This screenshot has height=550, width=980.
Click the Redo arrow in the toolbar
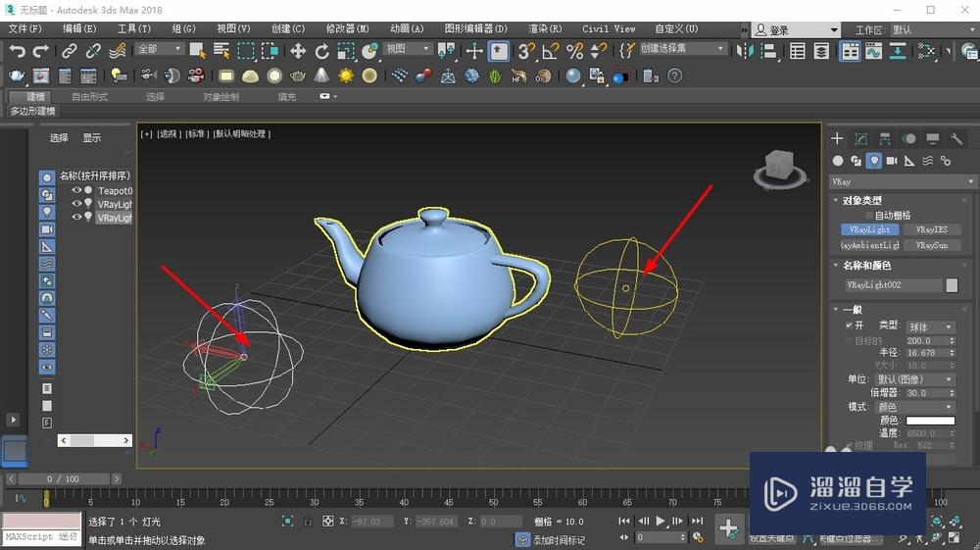pyautogui.click(x=40, y=51)
